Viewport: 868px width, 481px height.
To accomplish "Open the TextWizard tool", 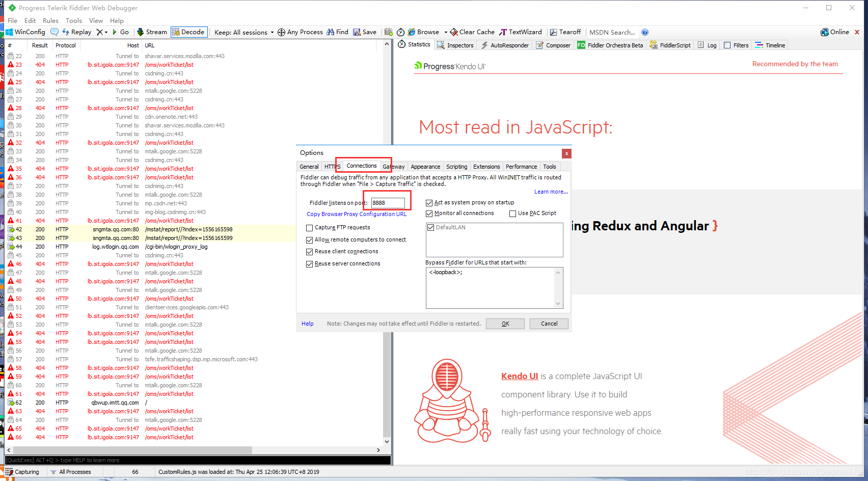I will click(x=521, y=32).
